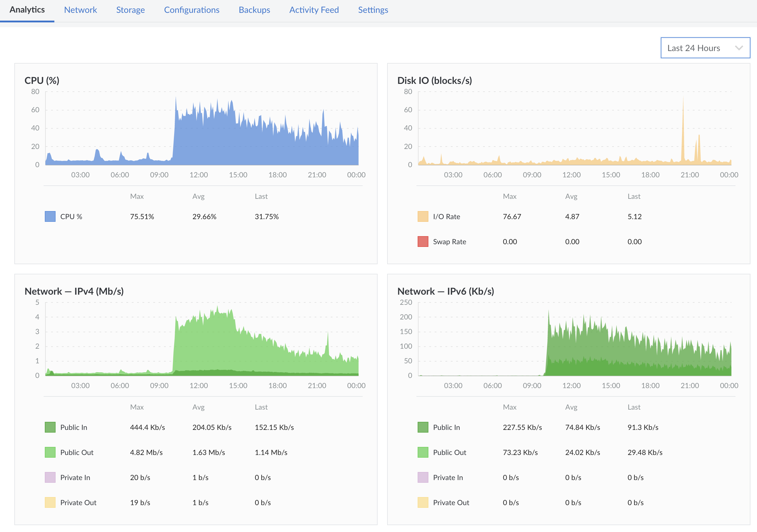Click IPv6 Public Out last 29.48 Kb/s
This screenshot has height=532, width=757.
pos(645,452)
